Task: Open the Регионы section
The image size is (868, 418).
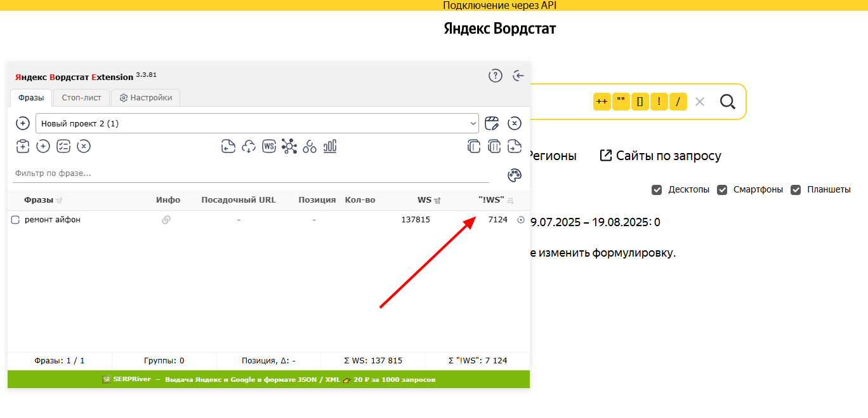Action: click(x=553, y=156)
